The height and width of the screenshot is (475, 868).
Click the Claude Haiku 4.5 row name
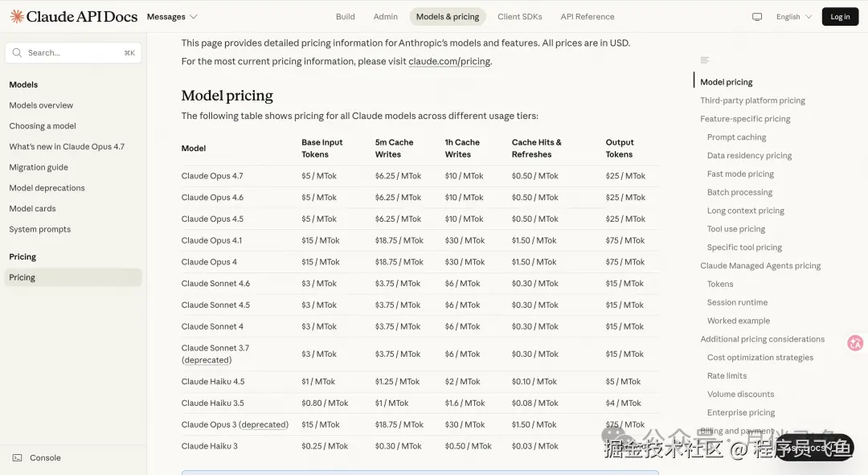point(212,382)
